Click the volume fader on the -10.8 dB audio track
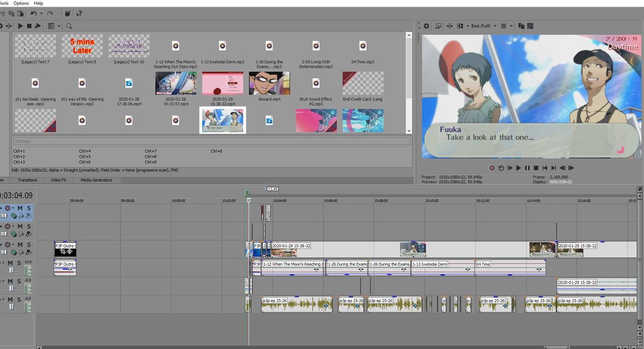644x349 pixels. click(11, 270)
